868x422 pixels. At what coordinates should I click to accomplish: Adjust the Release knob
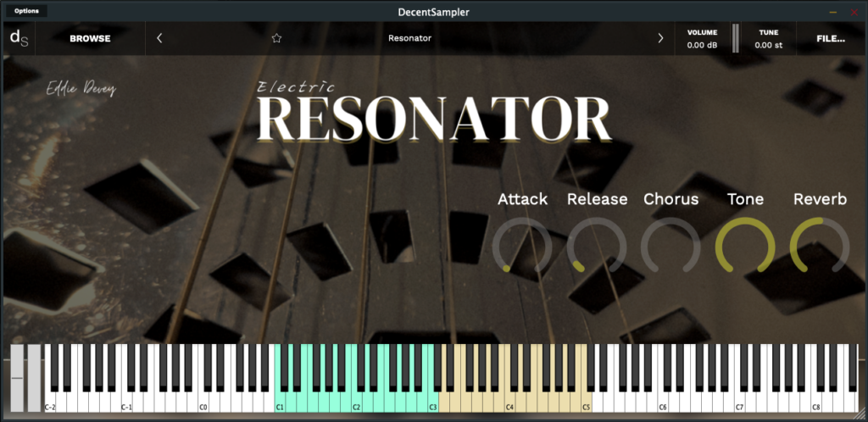tap(597, 246)
